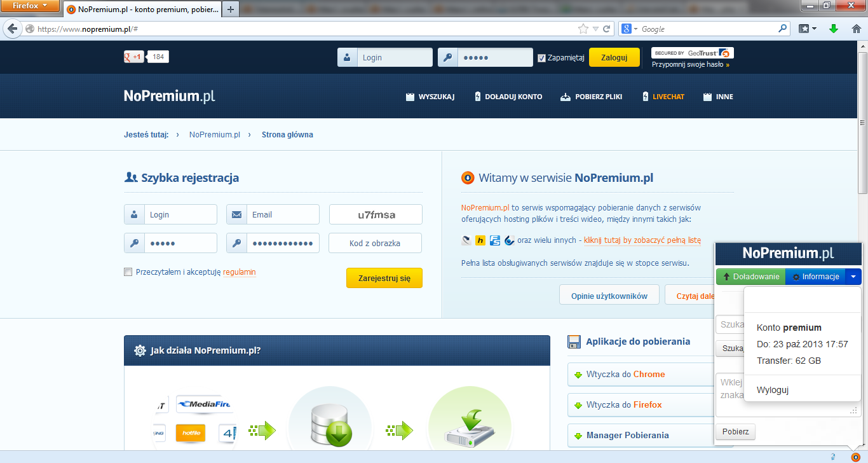Image resolution: width=868 pixels, height=463 pixels.
Task: Click the GeoTrust secured badge
Action: (x=693, y=53)
